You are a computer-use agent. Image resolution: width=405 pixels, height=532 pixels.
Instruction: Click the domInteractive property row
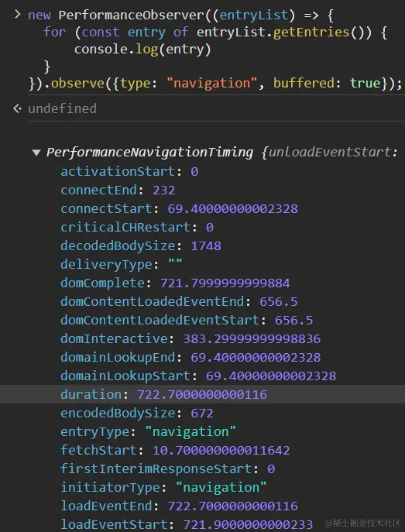(x=190, y=338)
